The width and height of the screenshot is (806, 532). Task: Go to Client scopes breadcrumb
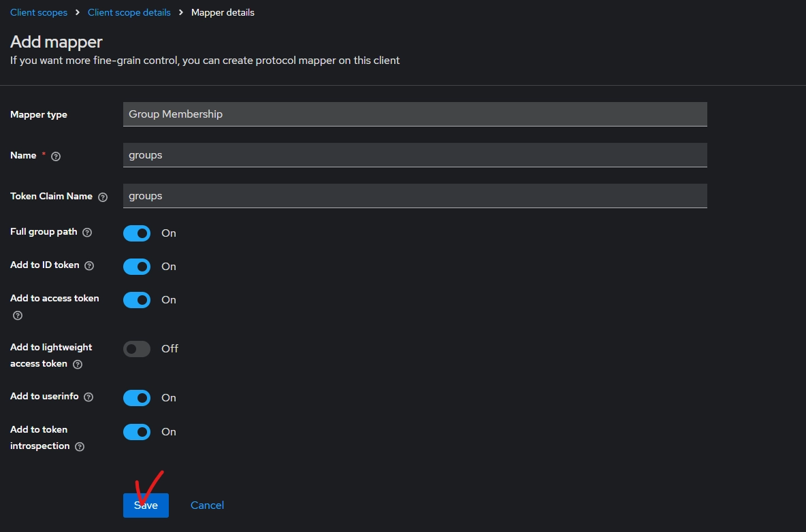pos(39,12)
